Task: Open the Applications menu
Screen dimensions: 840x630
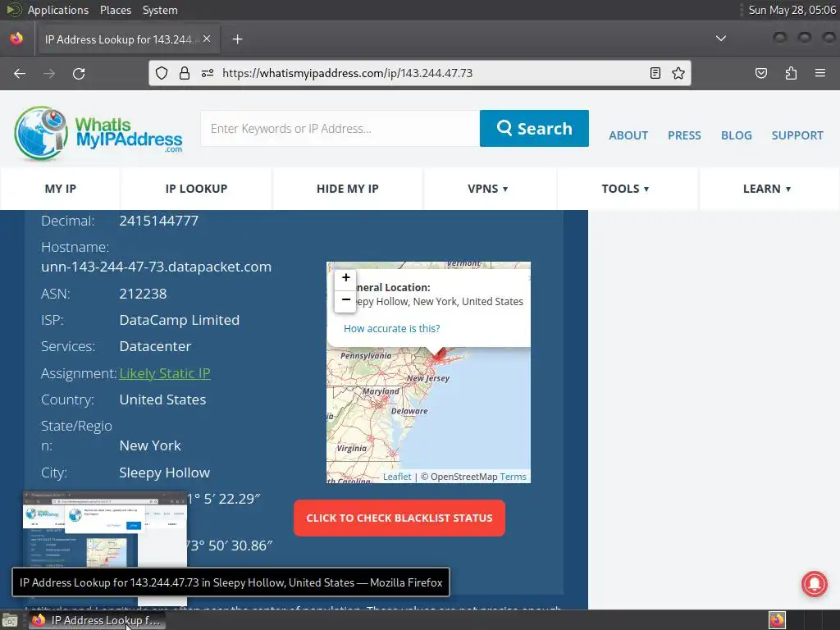Action: point(58,10)
